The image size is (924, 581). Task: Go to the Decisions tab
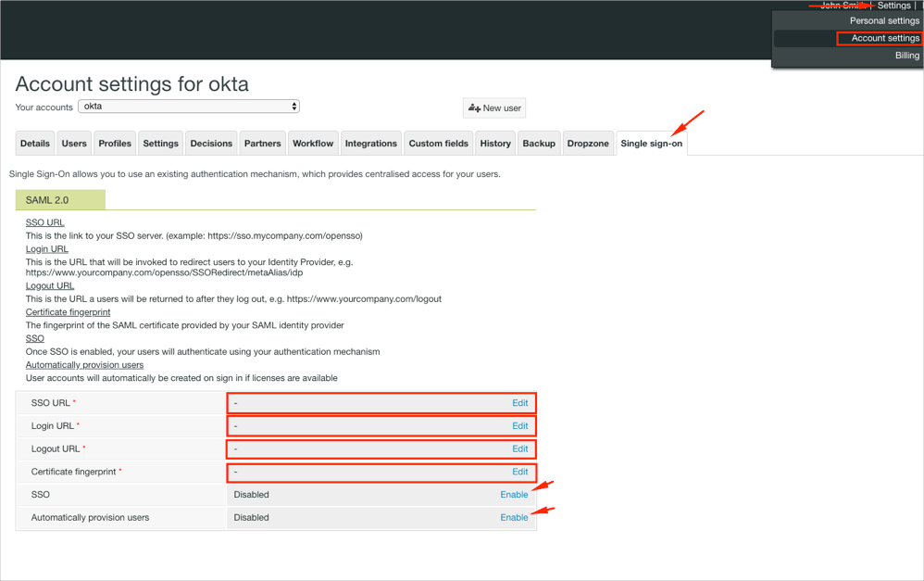pos(211,144)
